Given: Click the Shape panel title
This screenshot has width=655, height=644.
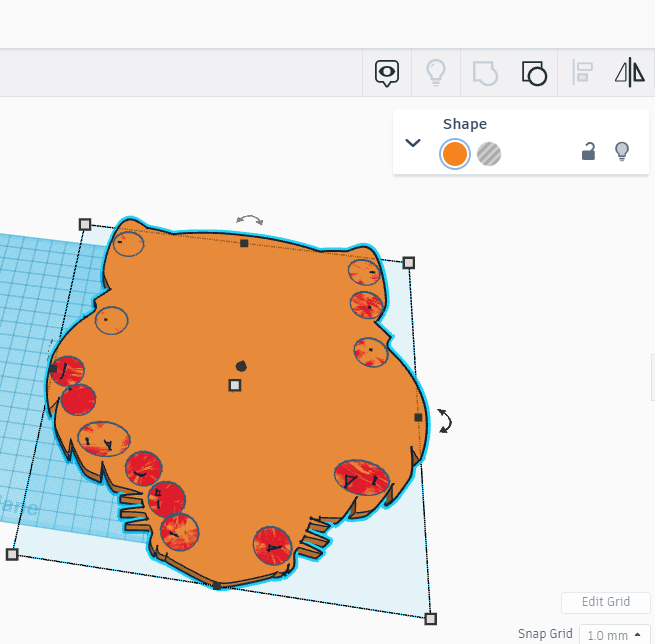Looking at the screenshot, I should click(465, 124).
